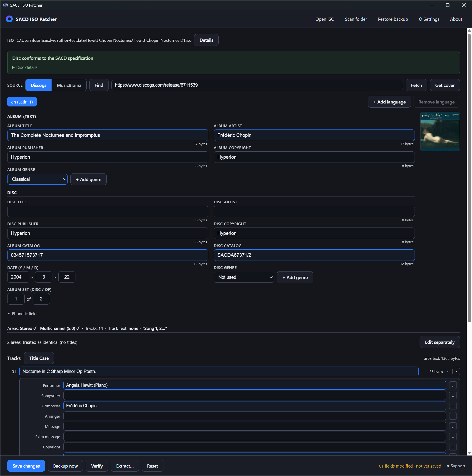The height and width of the screenshot is (476, 472).
Task: Click copy-down arrow for Arranger row
Action: click(453, 416)
